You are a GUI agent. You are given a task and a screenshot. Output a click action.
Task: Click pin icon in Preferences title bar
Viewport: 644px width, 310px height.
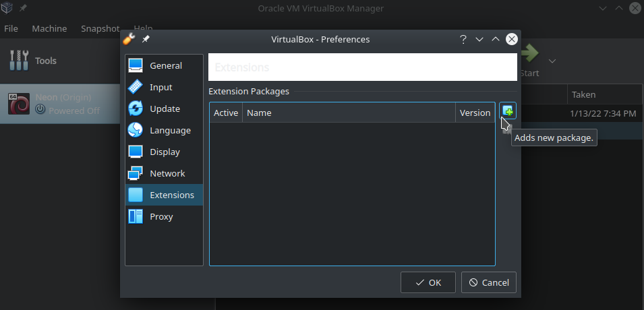point(146,39)
